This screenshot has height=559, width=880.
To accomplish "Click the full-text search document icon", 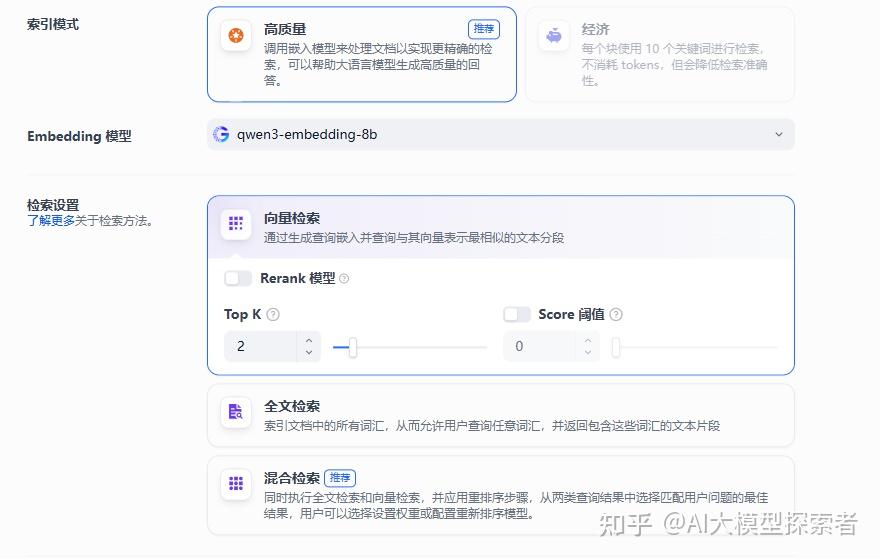I will [236, 412].
